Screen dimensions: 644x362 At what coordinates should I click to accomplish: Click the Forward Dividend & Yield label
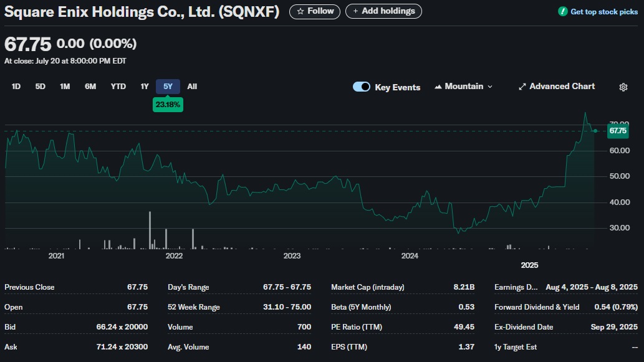click(537, 307)
